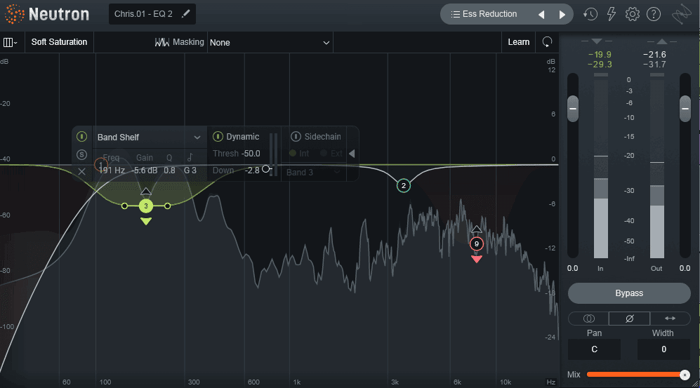Toggle Sidechain power button
700x388 pixels.
pos(296,136)
